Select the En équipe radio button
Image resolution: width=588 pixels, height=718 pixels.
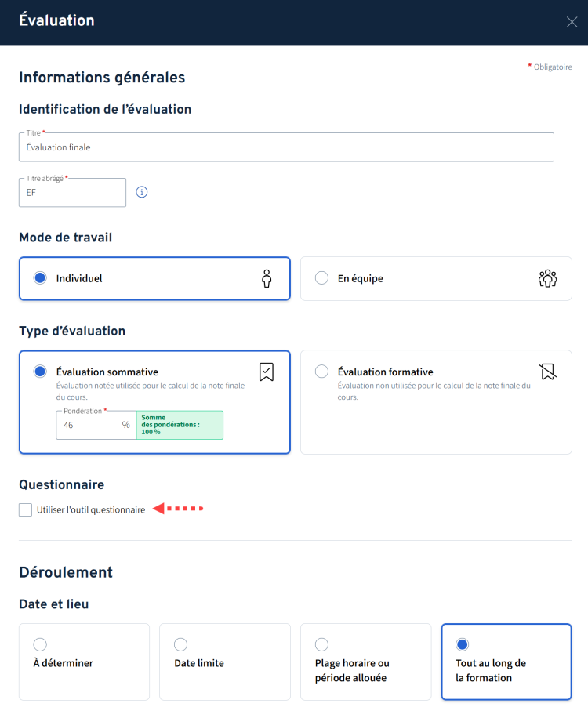(x=321, y=278)
